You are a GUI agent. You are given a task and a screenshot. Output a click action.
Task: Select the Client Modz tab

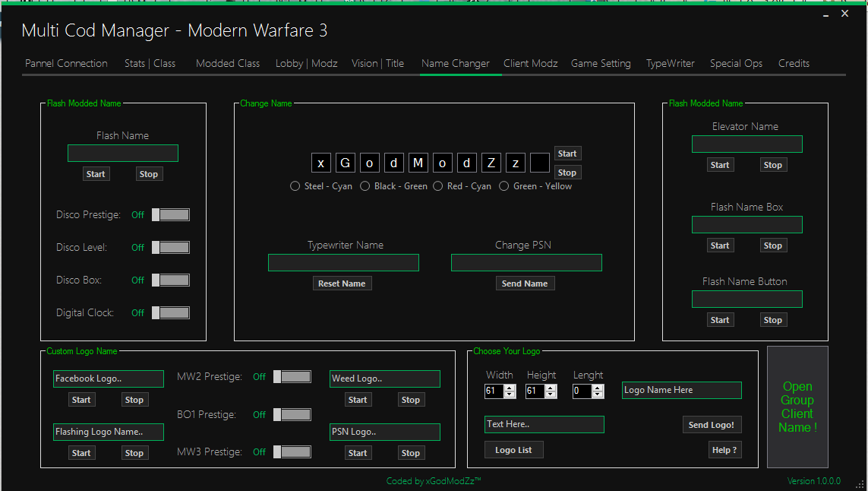530,63
